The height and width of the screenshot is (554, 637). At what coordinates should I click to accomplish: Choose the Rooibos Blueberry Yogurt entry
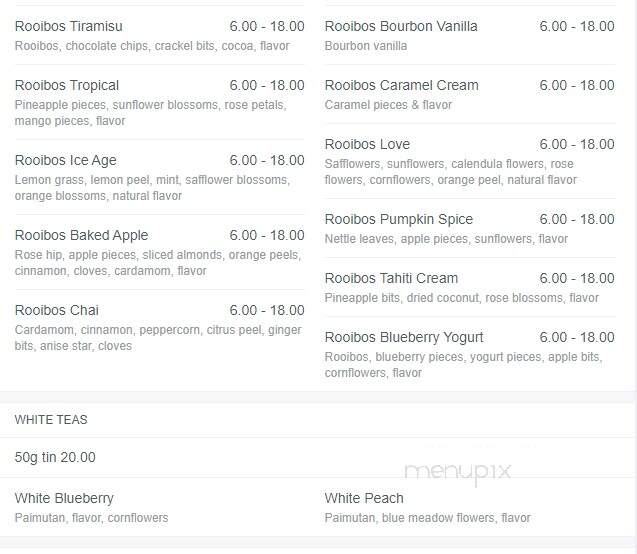click(x=404, y=338)
